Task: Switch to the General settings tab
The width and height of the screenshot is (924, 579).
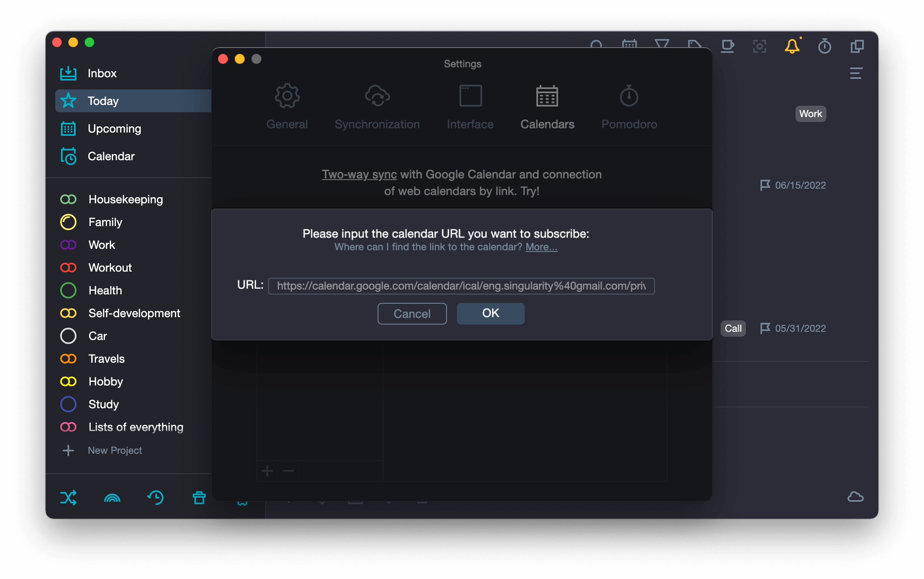Action: point(287,107)
